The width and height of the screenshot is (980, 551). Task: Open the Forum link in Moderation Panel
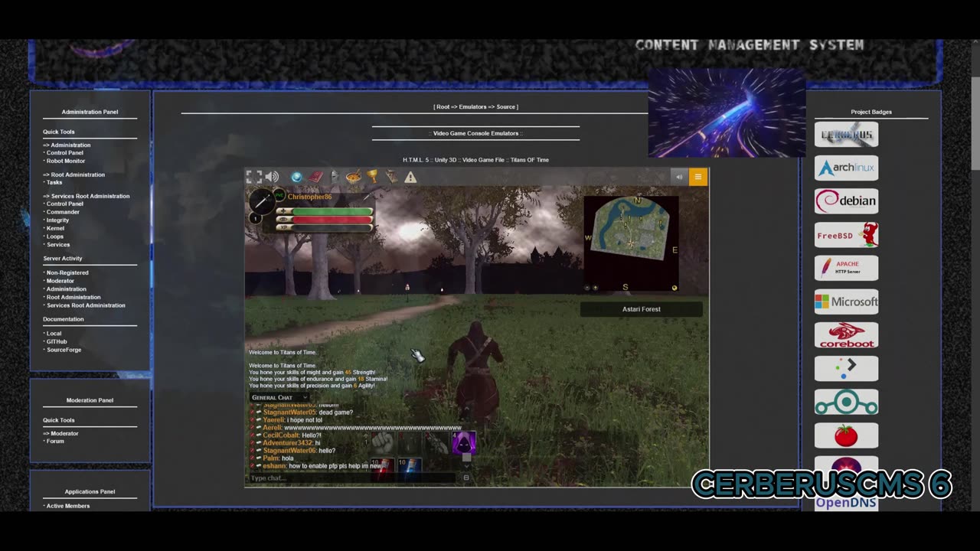pos(54,441)
